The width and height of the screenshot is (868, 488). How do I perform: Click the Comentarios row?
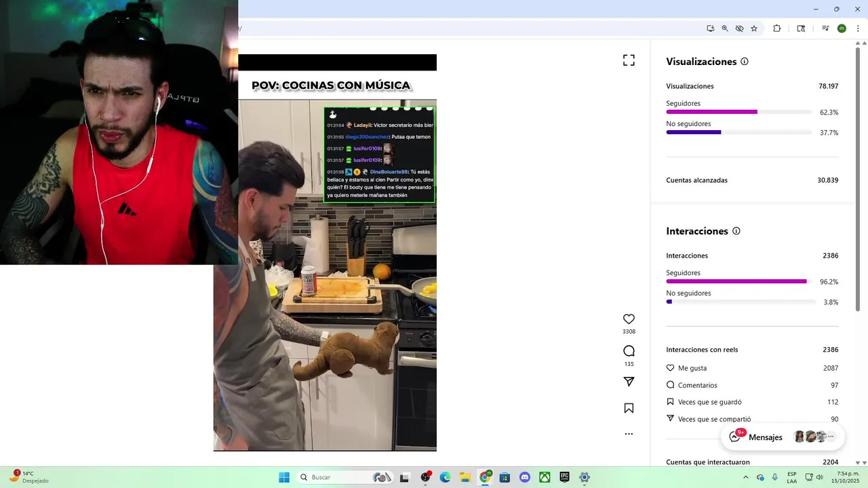coord(752,385)
